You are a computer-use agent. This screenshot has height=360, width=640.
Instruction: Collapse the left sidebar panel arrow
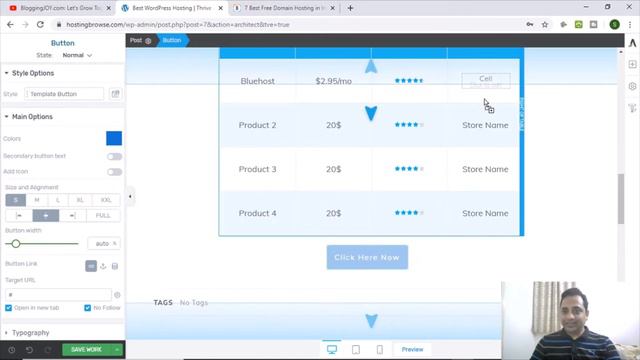[x=130, y=197]
